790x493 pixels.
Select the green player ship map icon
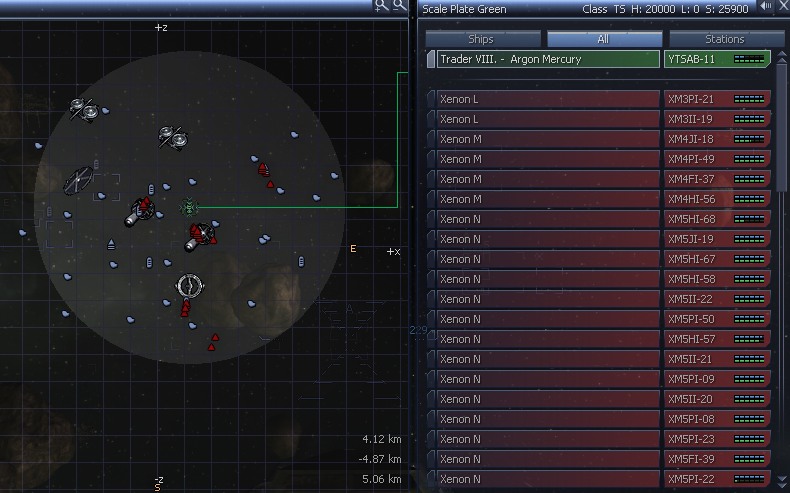pyautogui.click(x=188, y=207)
